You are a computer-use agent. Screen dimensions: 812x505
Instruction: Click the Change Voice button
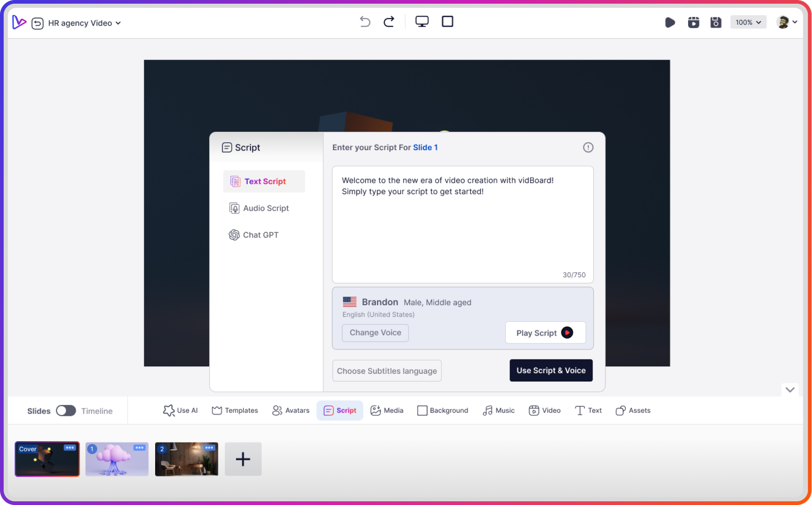point(375,332)
